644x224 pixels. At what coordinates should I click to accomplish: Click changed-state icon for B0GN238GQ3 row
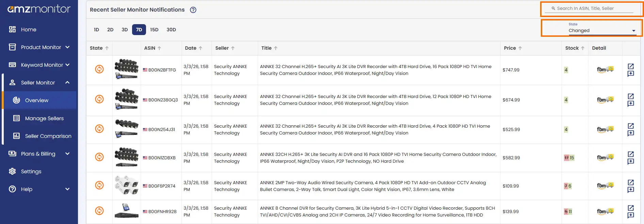coord(99,99)
